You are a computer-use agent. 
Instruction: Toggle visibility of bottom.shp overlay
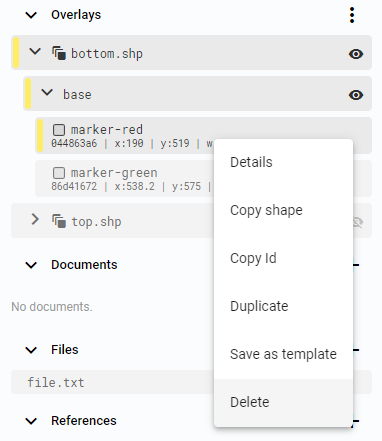point(356,54)
